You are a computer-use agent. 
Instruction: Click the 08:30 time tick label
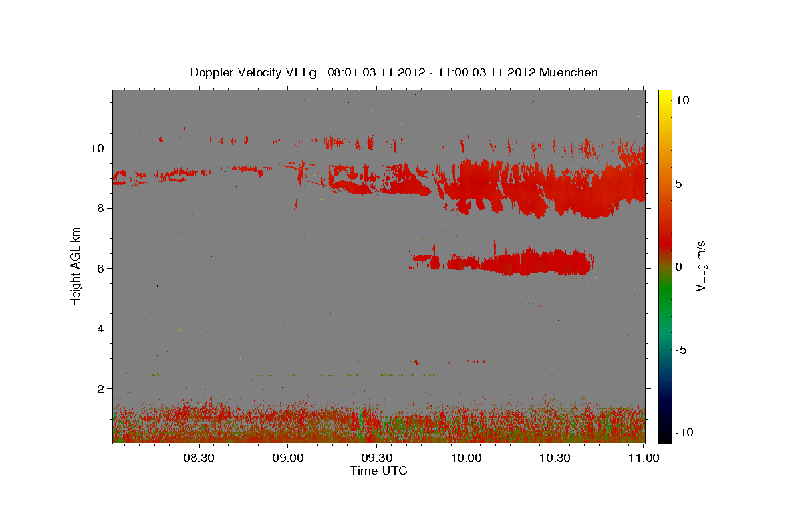(x=198, y=458)
